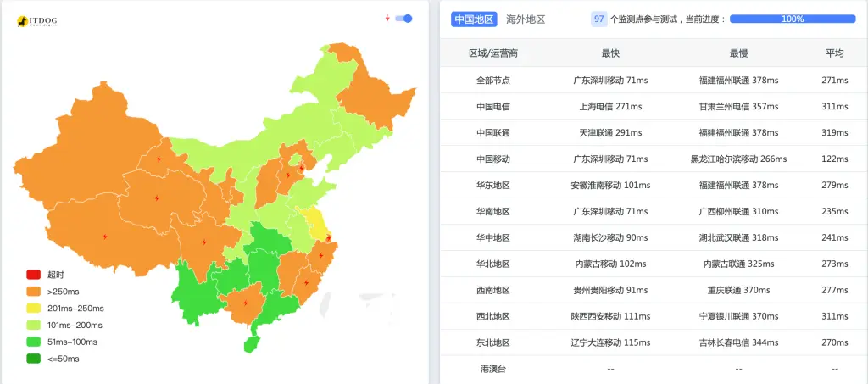Open the 海外地区 tab
This screenshot has width=868, height=384.
click(526, 19)
